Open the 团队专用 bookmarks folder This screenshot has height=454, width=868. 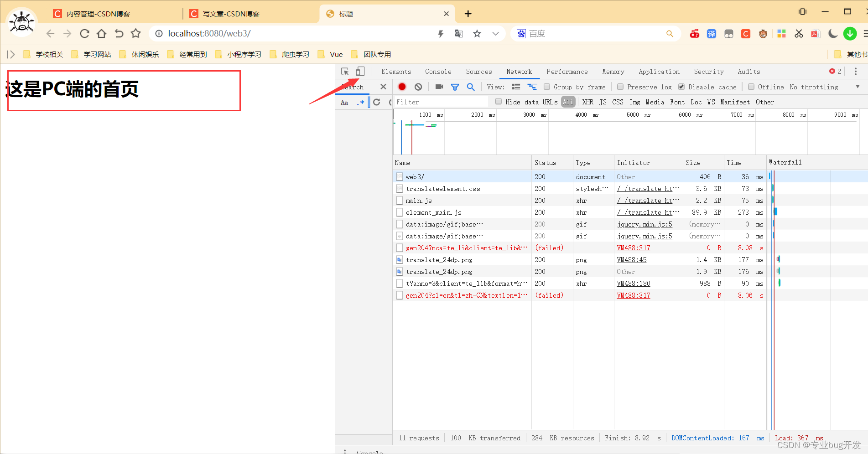point(371,54)
